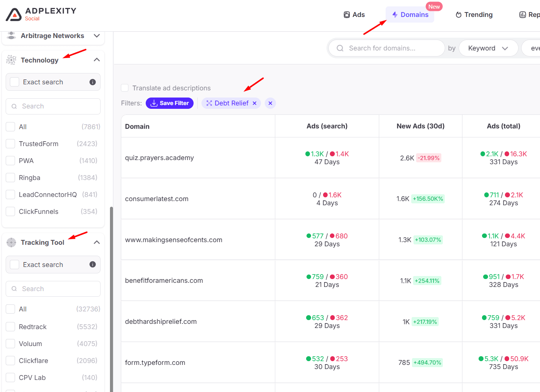Image resolution: width=540 pixels, height=392 pixels.
Task: Open form.typeform.com domain
Action: [155, 363]
